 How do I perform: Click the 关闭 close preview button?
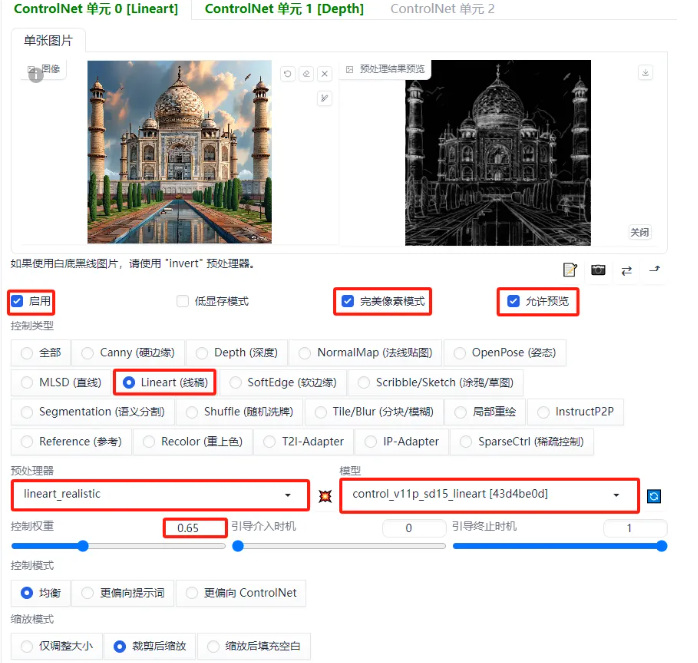tap(640, 232)
